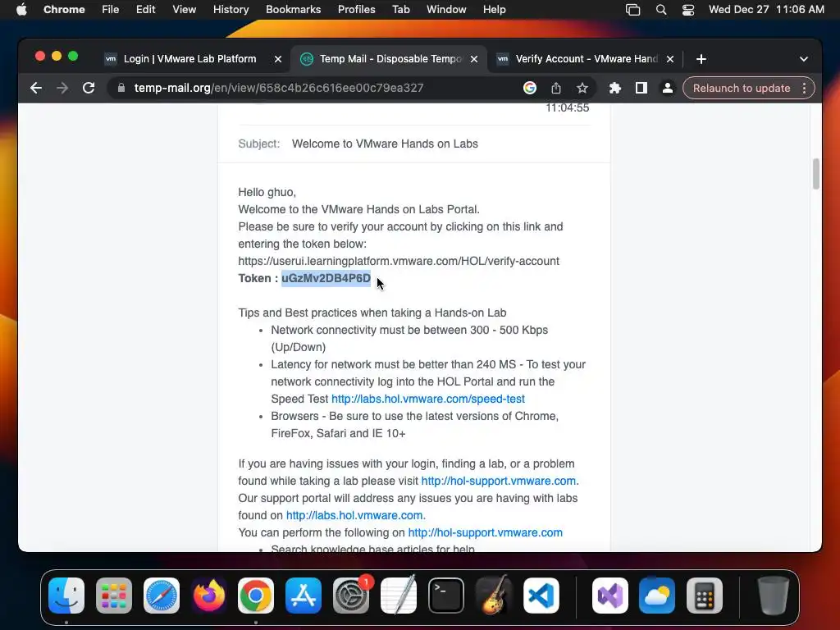The image size is (840, 630).
Task: Close the Verify Account tab
Action: click(670, 59)
